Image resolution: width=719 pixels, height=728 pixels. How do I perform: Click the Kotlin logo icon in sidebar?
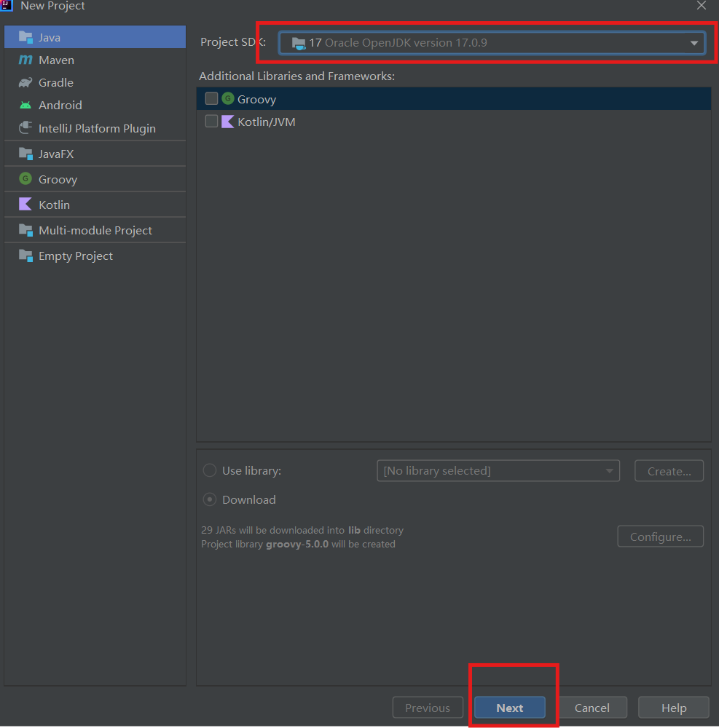[x=25, y=205]
